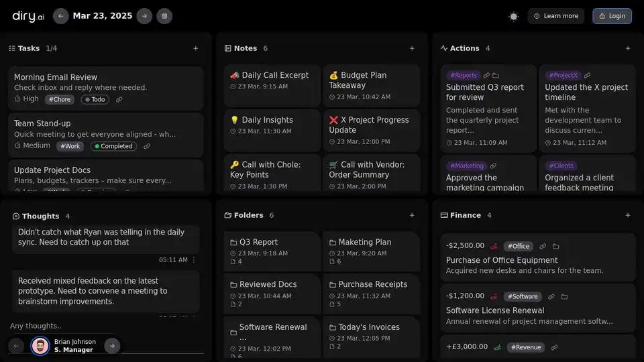644x362 pixels.
Task: Click the Learn more button
Action: [x=555, y=16]
